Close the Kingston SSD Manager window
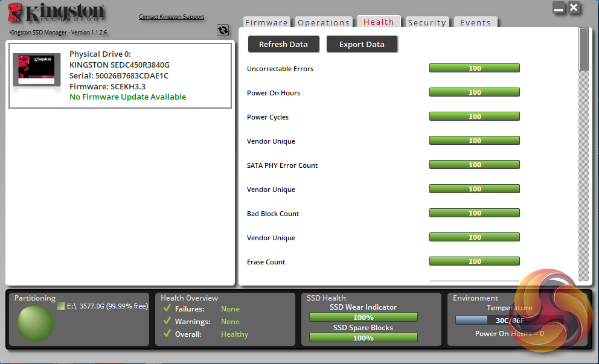This screenshot has width=599, height=364. pyautogui.click(x=574, y=8)
